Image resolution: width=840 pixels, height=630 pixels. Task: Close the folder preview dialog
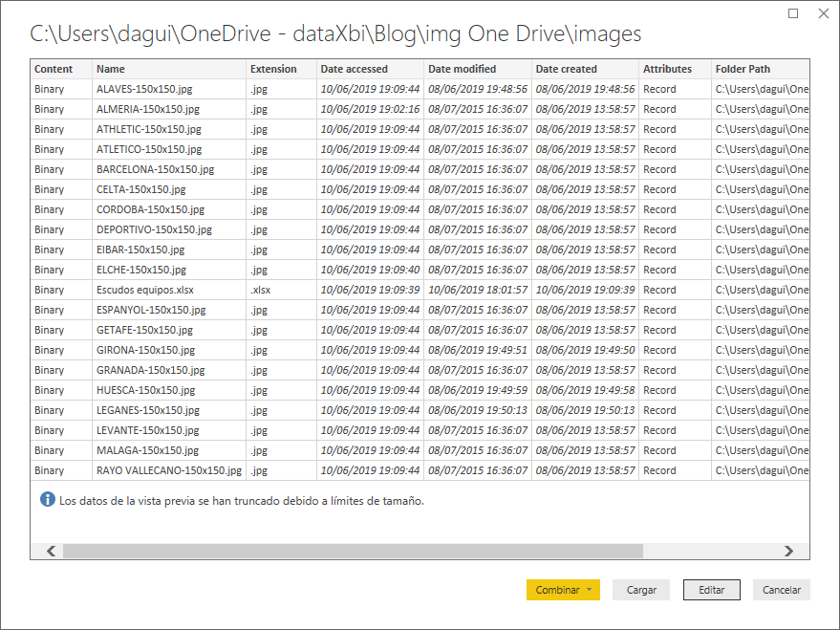tap(823, 14)
